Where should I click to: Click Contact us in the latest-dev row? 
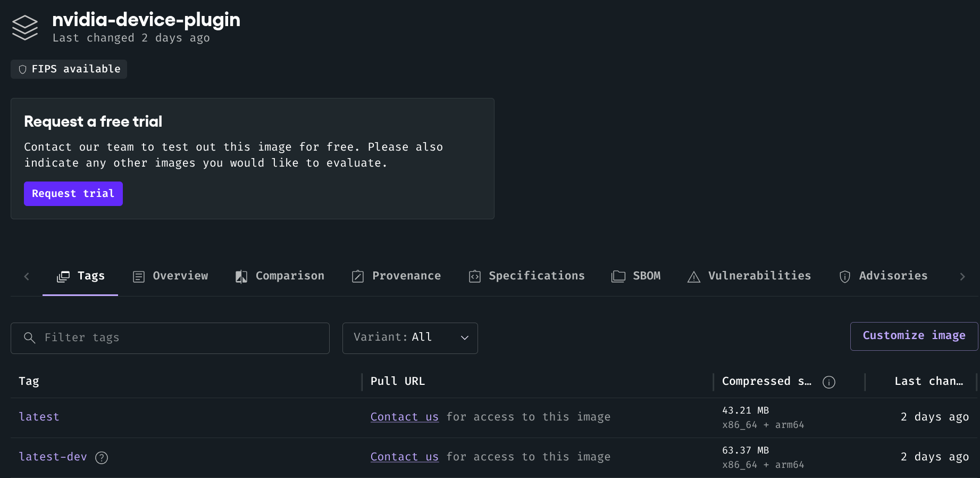(x=405, y=457)
